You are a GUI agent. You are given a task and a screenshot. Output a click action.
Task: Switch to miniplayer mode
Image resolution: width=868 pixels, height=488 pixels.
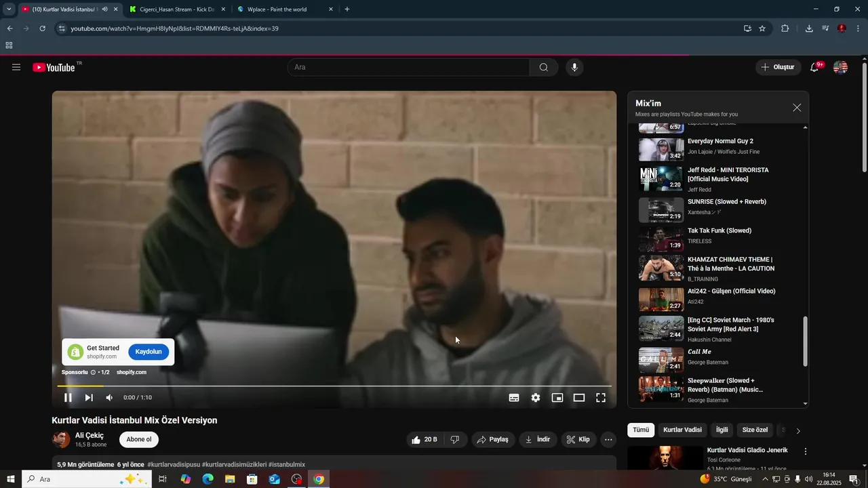point(557,398)
